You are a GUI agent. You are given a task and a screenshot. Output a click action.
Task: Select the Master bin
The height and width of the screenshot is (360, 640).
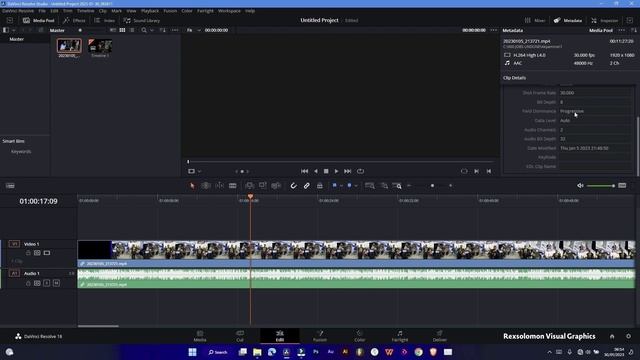[17, 39]
